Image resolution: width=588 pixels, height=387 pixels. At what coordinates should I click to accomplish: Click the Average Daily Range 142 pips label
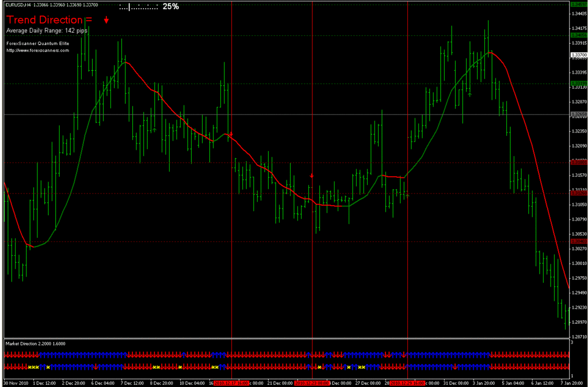tap(46, 30)
